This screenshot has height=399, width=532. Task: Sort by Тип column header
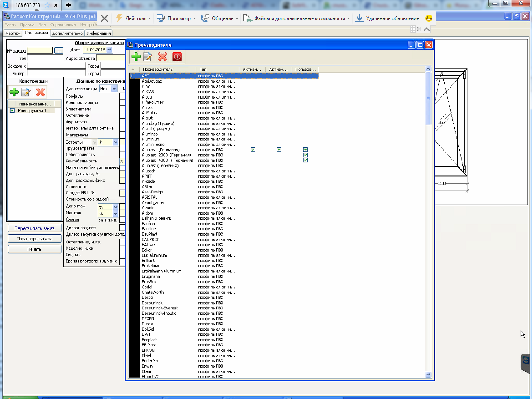coord(218,70)
